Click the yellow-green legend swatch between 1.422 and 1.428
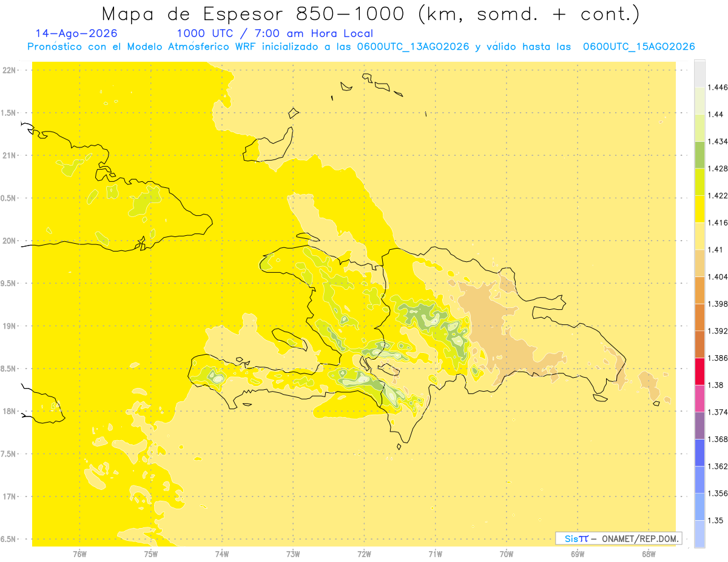 (699, 182)
